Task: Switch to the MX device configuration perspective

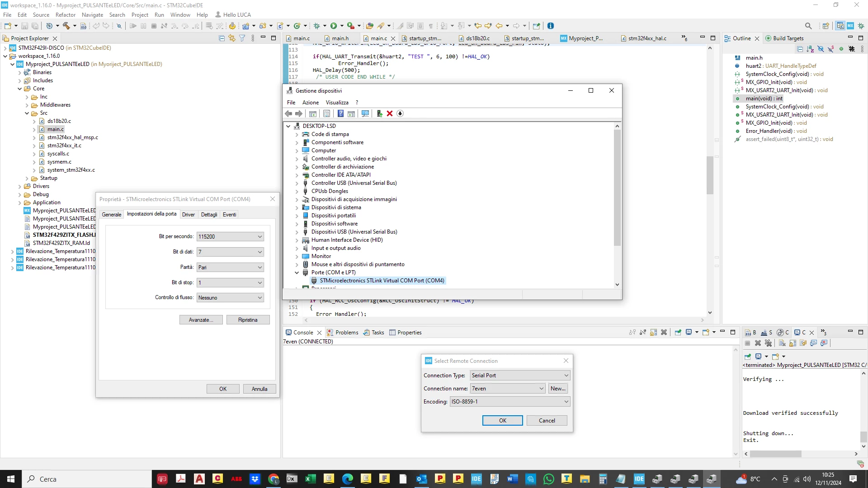Action: [x=850, y=26]
